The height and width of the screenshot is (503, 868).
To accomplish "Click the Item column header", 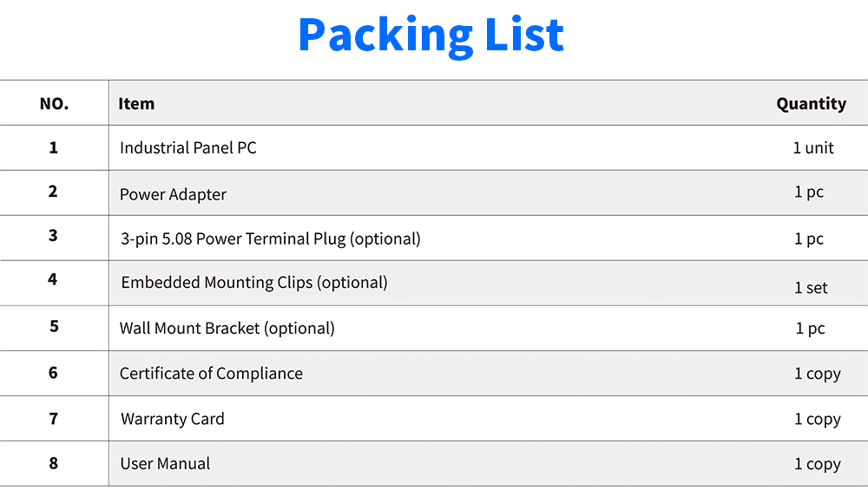I will pos(136,103).
